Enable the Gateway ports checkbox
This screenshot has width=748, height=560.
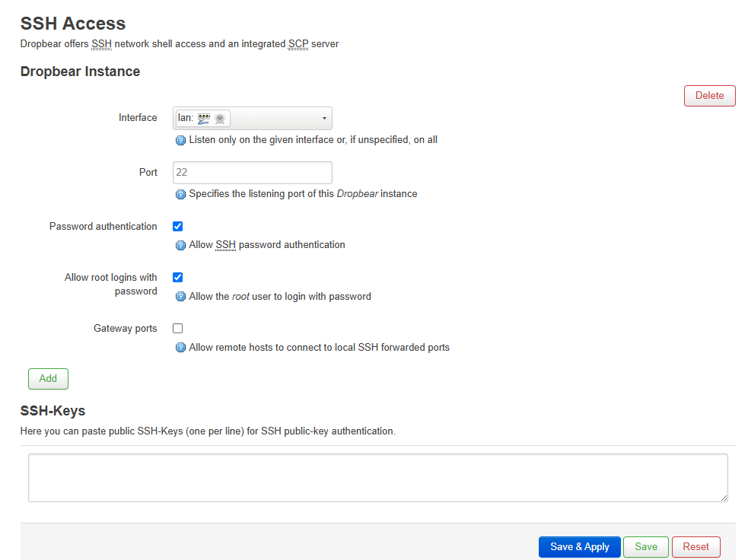[x=177, y=328]
